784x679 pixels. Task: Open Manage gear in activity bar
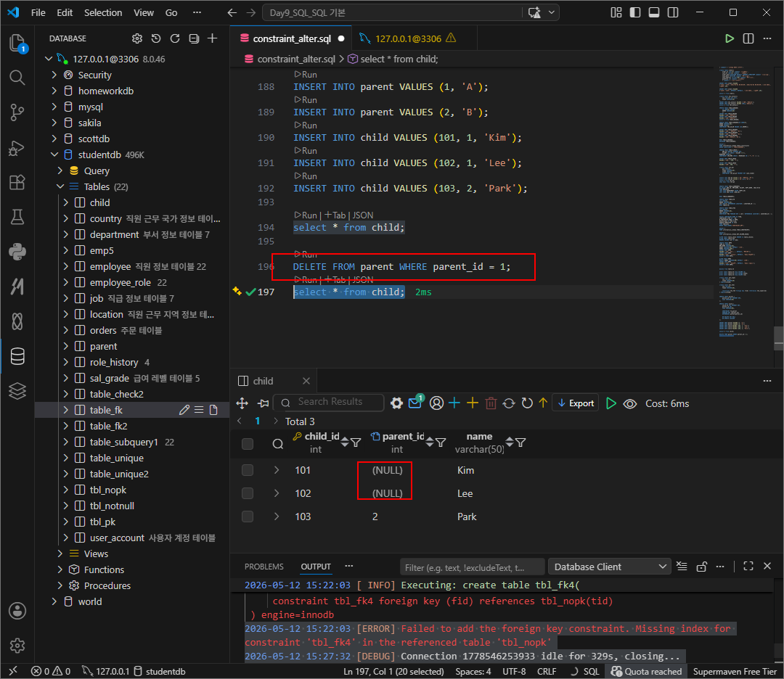pos(17,646)
